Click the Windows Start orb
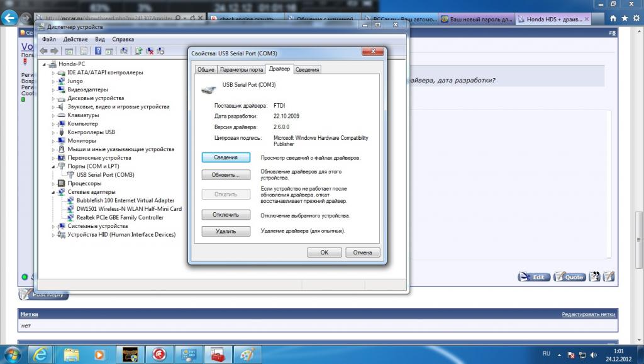The width and height of the screenshot is (644, 364). (x=13, y=354)
